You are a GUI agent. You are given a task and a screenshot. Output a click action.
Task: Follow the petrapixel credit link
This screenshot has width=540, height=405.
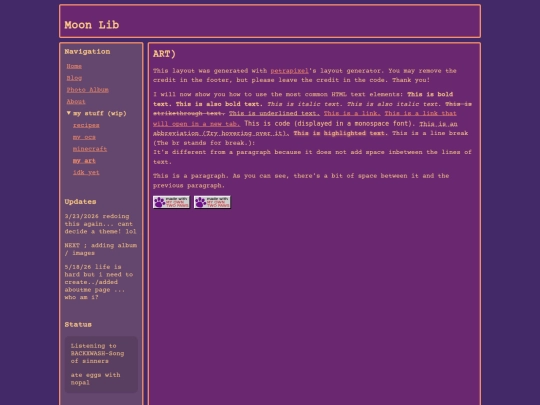coord(289,71)
